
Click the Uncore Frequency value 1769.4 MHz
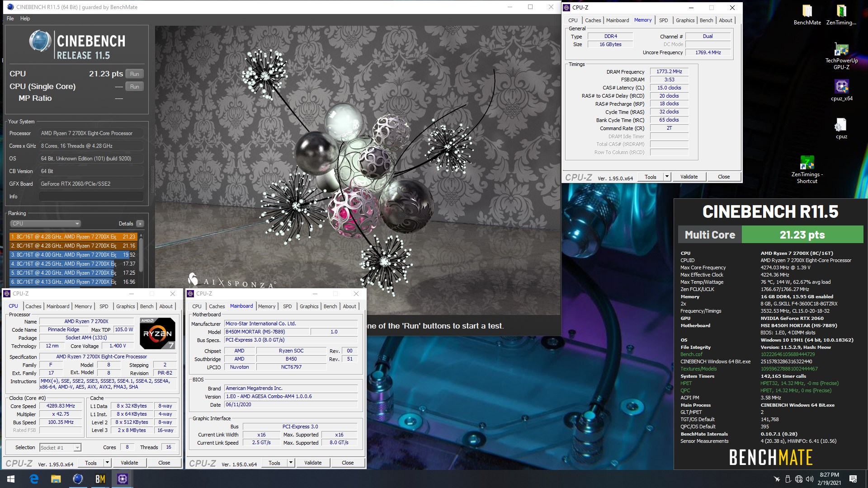point(708,53)
